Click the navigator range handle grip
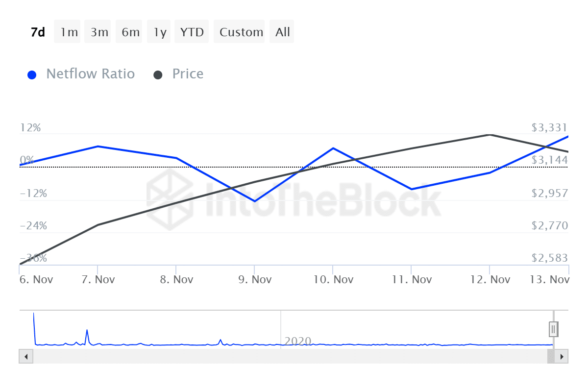The image size is (588, 392). 553,329
